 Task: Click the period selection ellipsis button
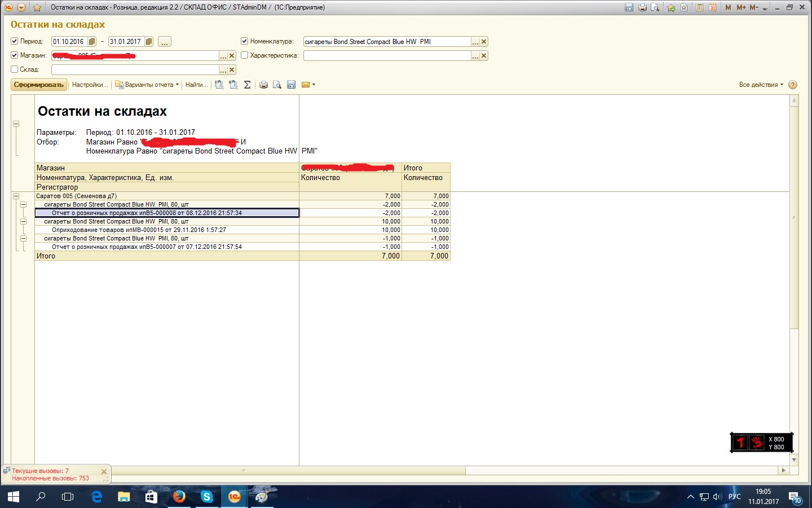click(x=164, y=42)
